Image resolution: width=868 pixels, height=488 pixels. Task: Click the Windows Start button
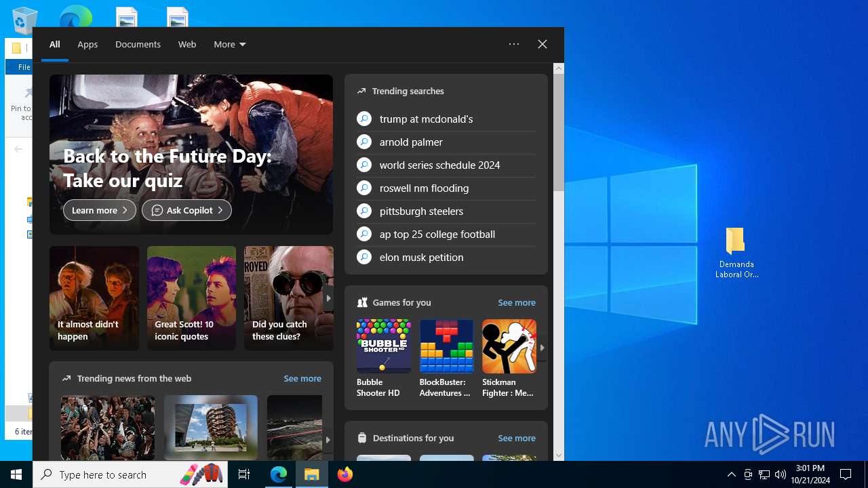pyautogui.click(x=16, y=474)
